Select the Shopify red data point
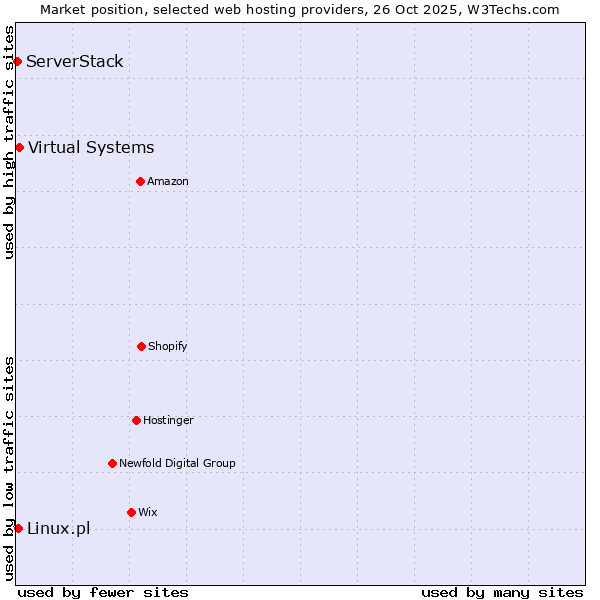The image size is (600, 600). pos(141,346)
